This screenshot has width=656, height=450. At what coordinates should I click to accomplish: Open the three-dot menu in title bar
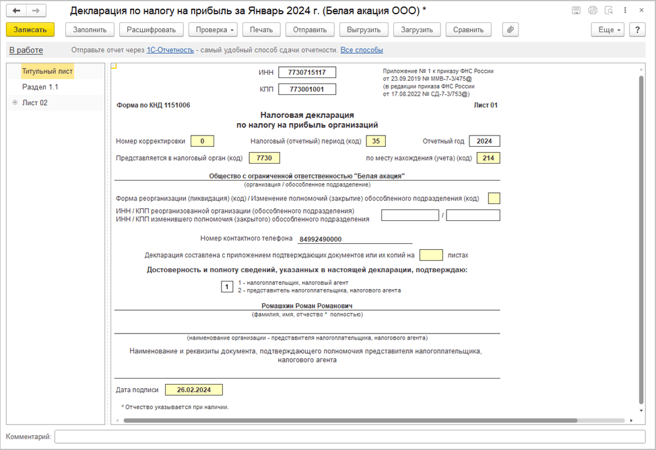coord(625,10)
